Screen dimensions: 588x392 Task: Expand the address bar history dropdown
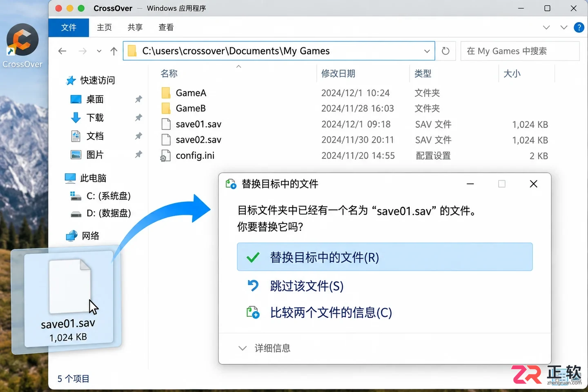point(427,51)
